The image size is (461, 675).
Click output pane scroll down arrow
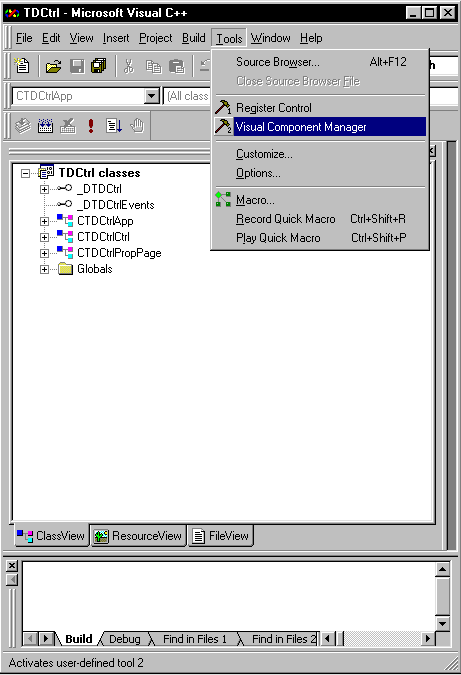click(x=442, y=623)
